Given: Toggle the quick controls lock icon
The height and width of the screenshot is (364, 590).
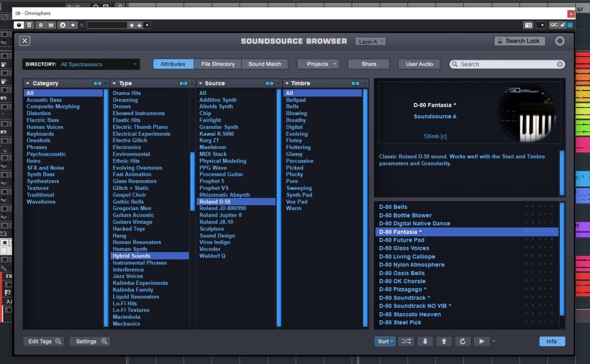Looking at the screenshot, I should [563, 25].
